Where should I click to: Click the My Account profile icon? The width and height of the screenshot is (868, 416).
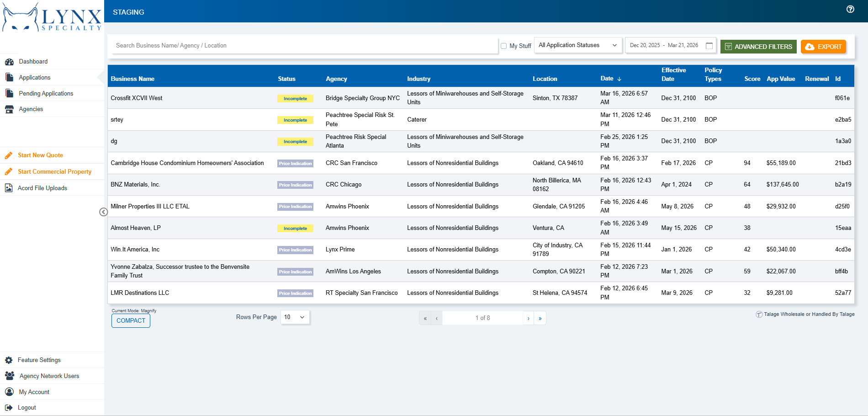pos(9,392)
